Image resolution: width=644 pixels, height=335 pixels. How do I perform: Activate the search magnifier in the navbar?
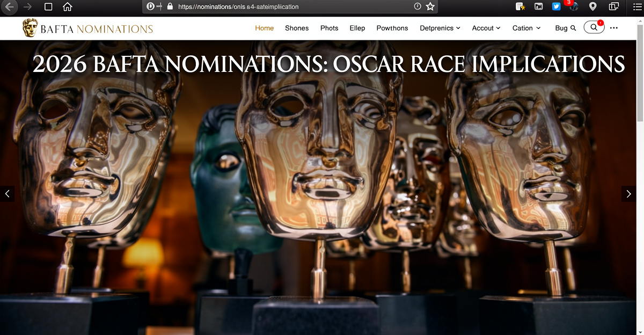coord(594,27)
